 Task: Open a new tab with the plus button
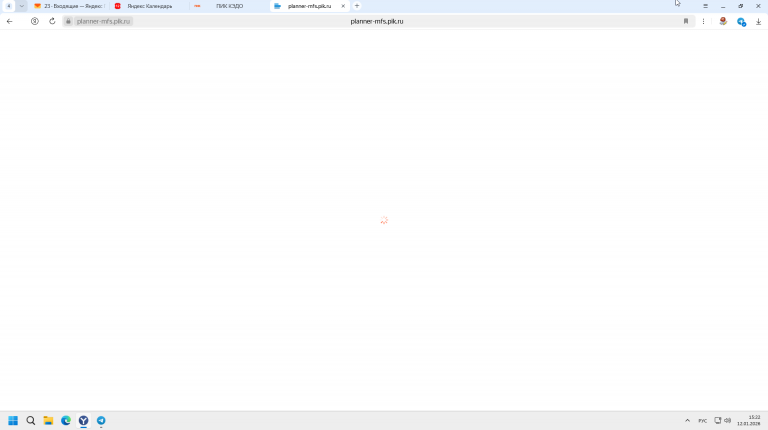click(x=357, y=6)
